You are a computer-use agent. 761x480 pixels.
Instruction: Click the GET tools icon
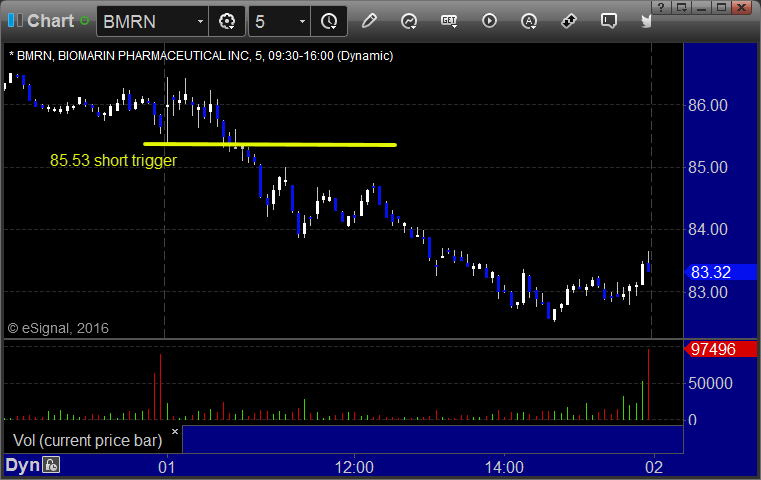(x=449, y=21)
